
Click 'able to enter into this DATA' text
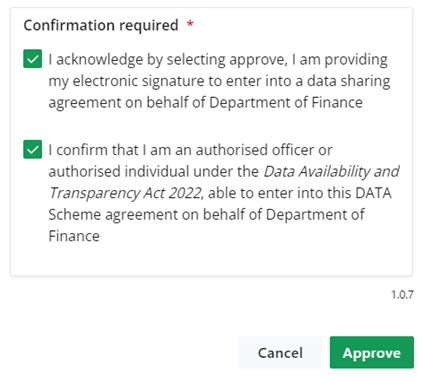coord(300,193)
